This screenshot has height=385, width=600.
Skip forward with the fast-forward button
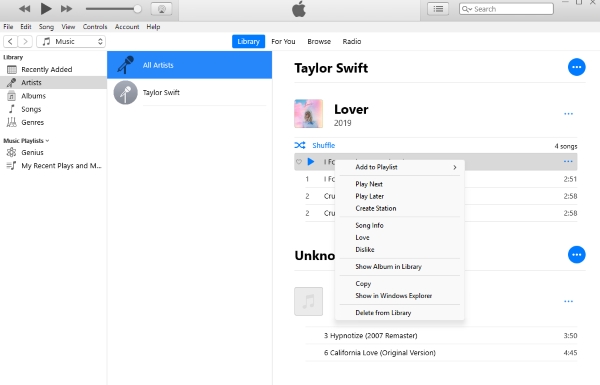(x=67, y=9)
